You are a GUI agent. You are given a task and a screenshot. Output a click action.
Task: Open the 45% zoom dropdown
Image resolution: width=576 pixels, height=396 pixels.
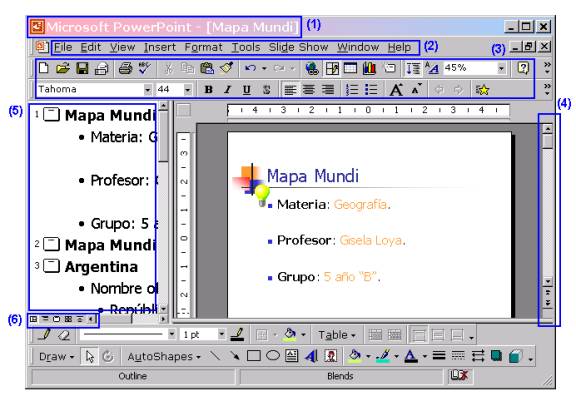click(x=501, y=68)
